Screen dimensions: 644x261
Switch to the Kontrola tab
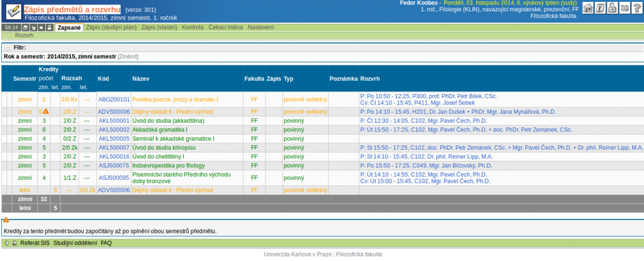[x=193, y=28]
